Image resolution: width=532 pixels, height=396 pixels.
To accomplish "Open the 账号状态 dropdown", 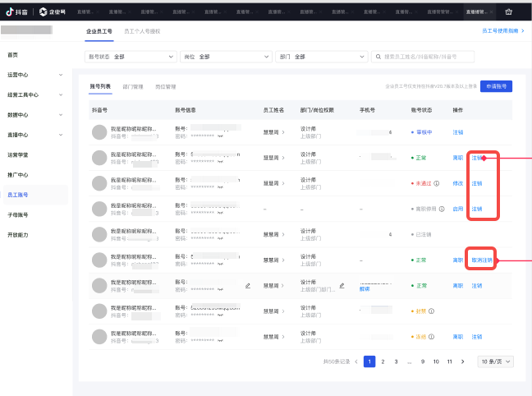I will tap(131, 57).
